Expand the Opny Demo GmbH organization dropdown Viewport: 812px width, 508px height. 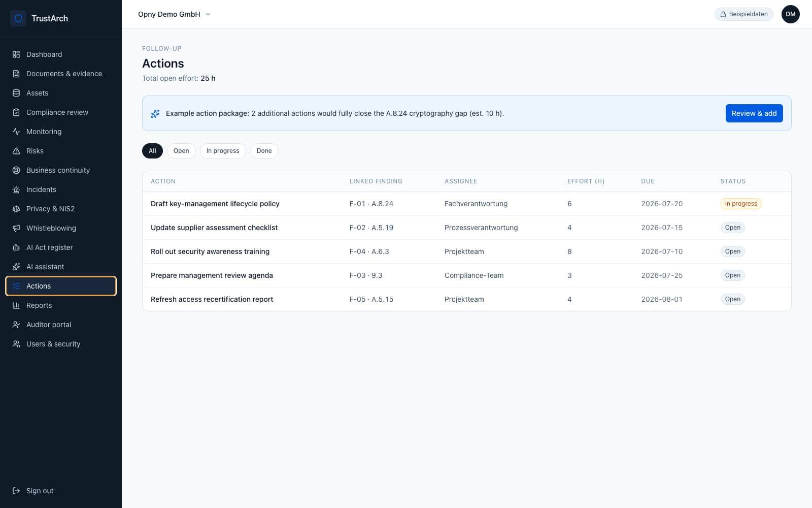[174, 14]
